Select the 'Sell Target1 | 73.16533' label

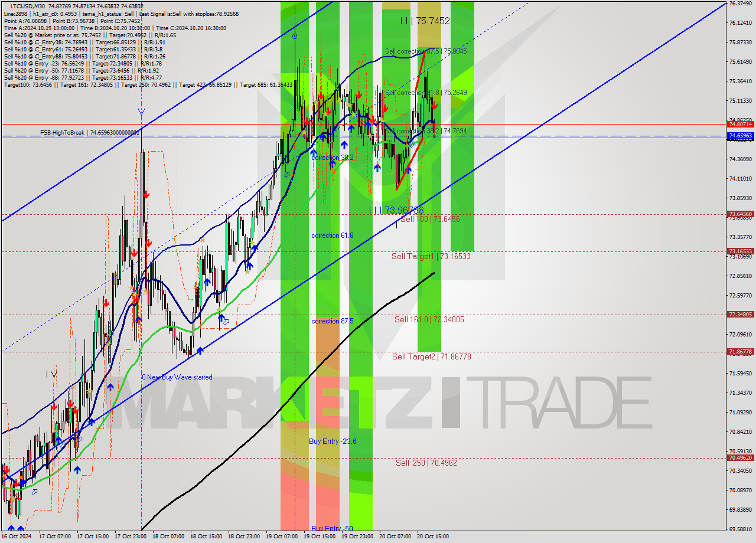click(431, 256)
